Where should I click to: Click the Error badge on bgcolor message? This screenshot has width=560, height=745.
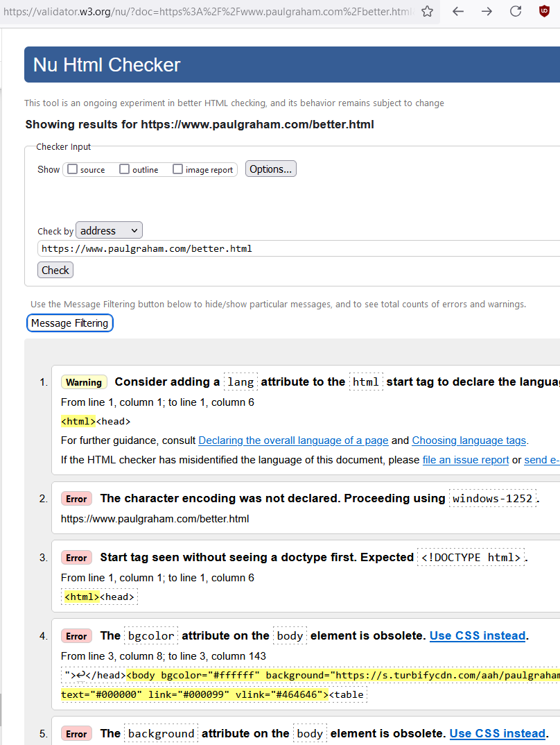click(x=76, y=636)
